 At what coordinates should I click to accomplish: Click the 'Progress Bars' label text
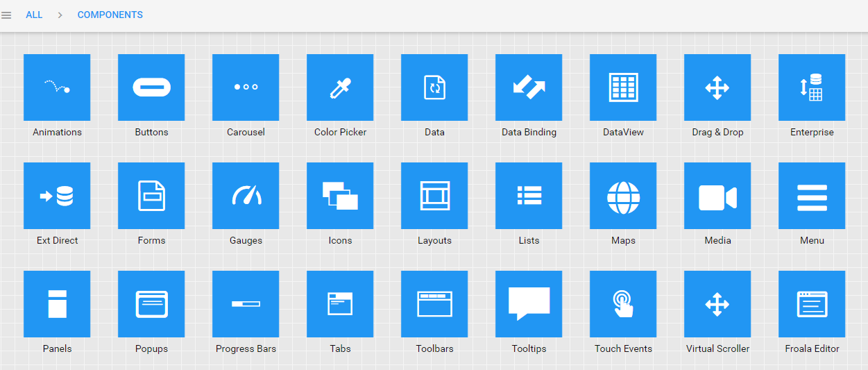[x=246, y=348]
